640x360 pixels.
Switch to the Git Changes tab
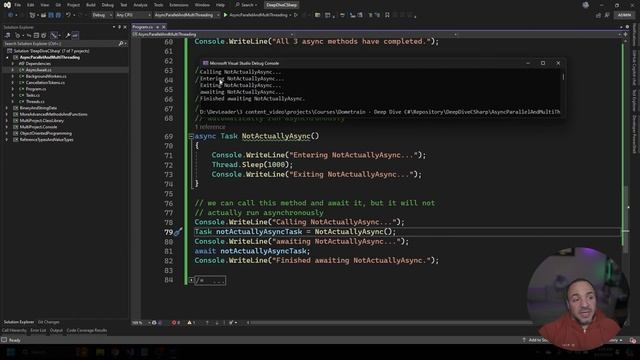[49, 322]
